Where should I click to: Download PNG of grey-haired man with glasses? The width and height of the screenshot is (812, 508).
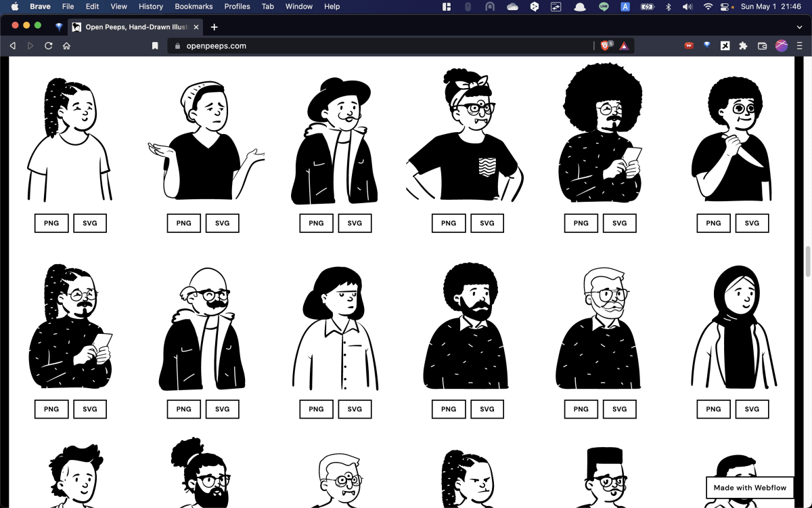(x=581, y=409)
